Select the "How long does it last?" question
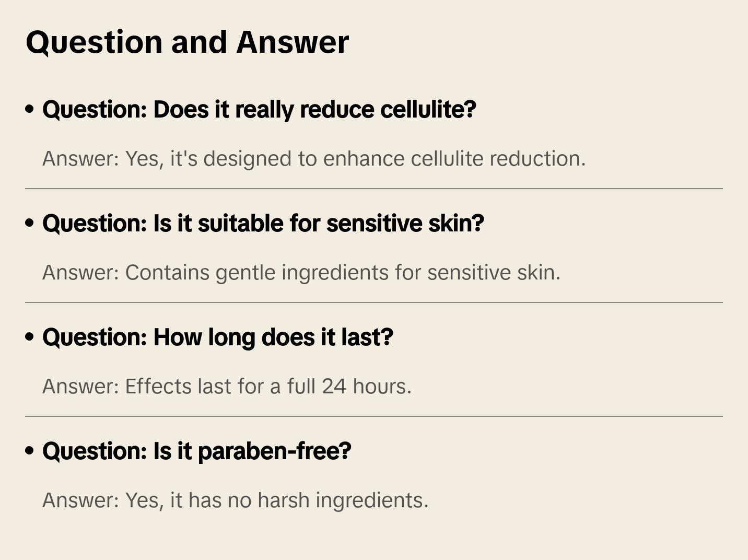748x560 pixels. point(217,337)
